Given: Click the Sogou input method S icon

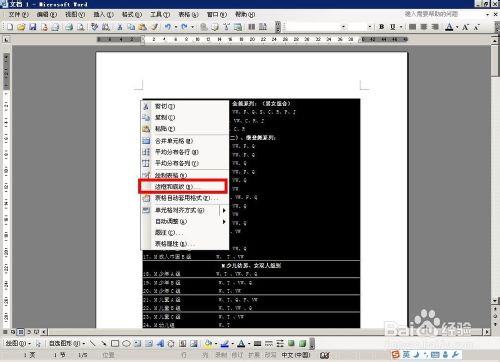Looking at the screenshot, I should [396, 355].
